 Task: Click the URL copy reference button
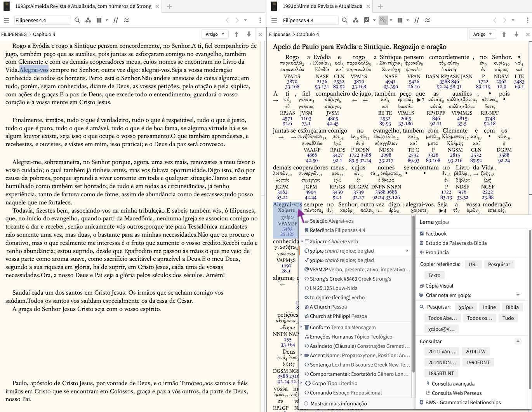click(473, 264)
